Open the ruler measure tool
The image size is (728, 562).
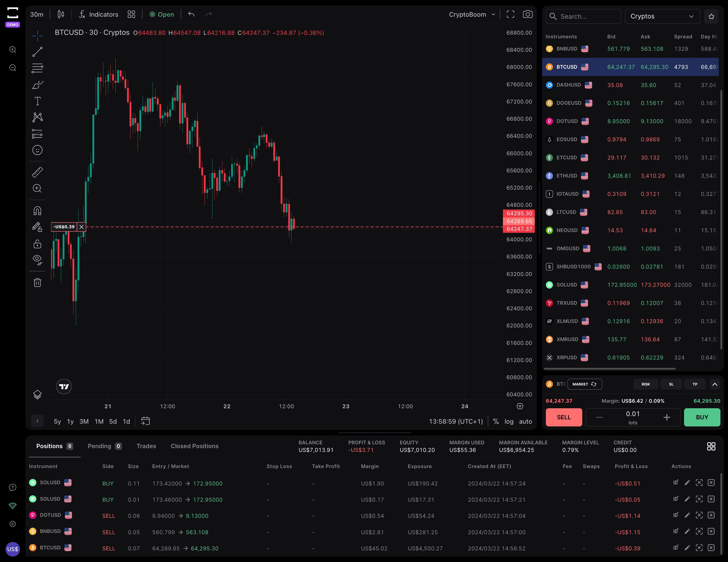[x=37, y=172]
